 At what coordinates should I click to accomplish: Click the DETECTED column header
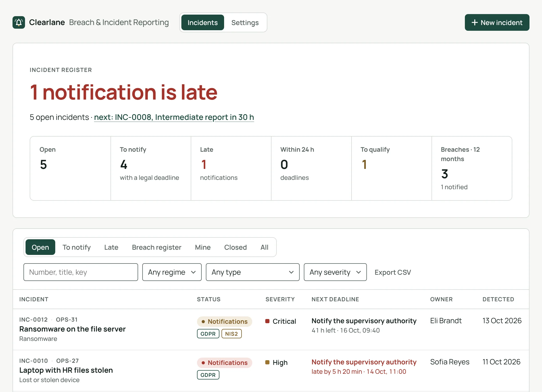[498, 299]
